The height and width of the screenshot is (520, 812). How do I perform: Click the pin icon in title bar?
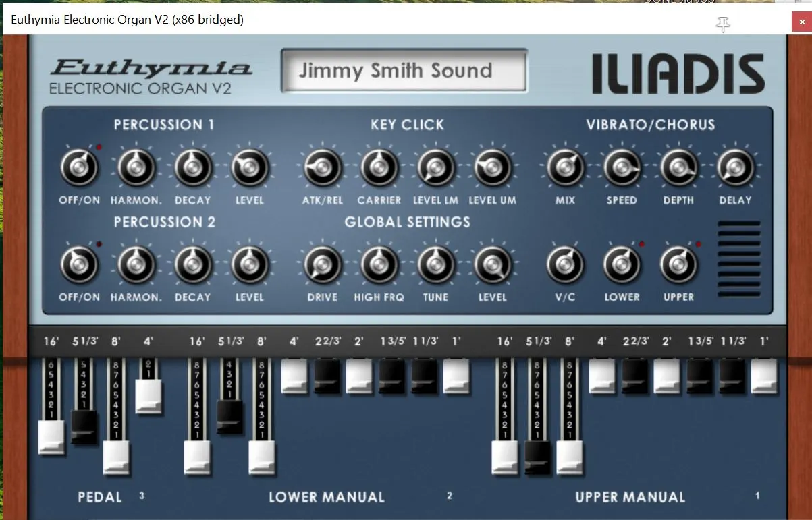click(723, 25)
